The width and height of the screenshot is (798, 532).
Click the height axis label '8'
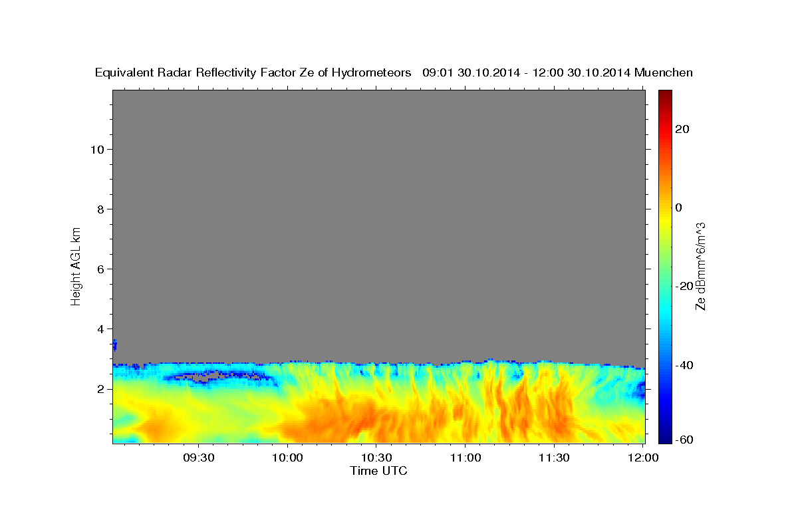point(100,209)
